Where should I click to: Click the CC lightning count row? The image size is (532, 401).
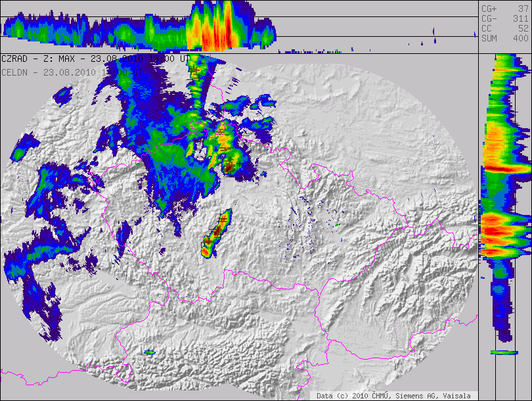coord(504,28)
